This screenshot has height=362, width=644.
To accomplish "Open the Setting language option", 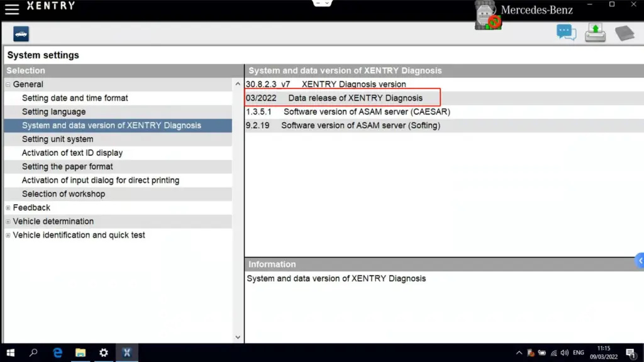I will click(118, 112).
